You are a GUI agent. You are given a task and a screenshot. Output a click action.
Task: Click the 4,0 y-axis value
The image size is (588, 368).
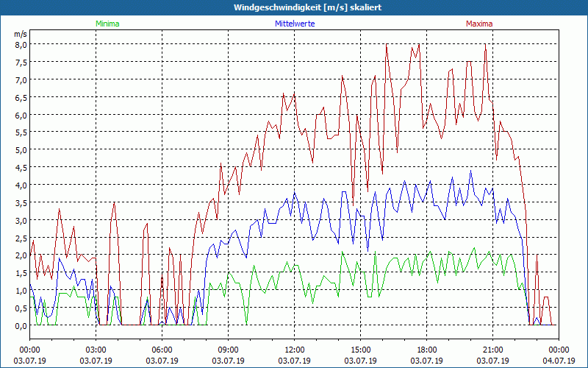tap(21, 185)
